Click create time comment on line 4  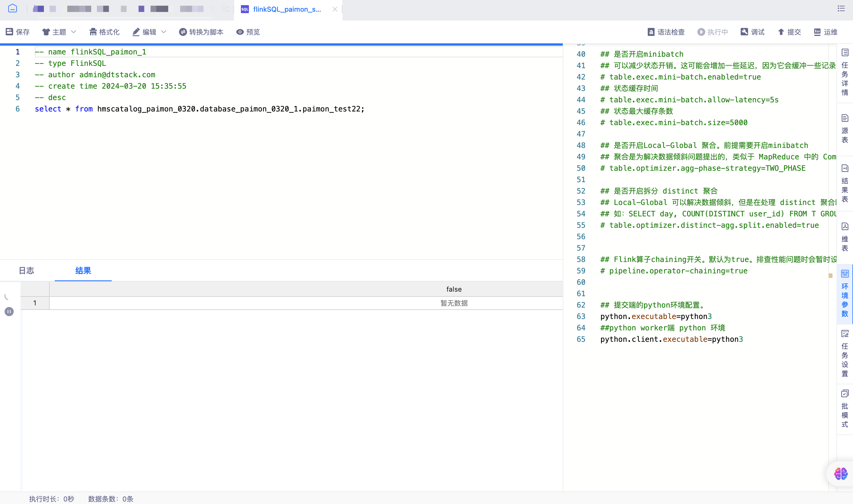click(x=110, y=86)
